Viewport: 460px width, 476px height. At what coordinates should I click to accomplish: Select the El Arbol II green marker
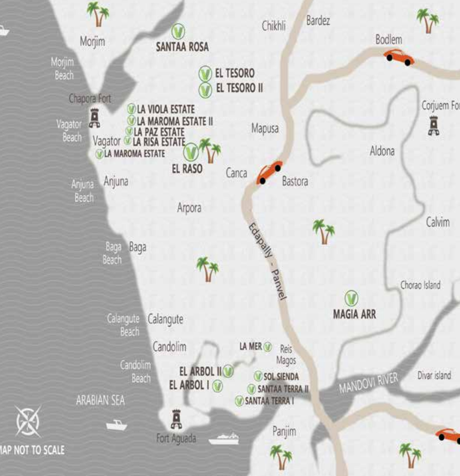click(x=228, y=371)
